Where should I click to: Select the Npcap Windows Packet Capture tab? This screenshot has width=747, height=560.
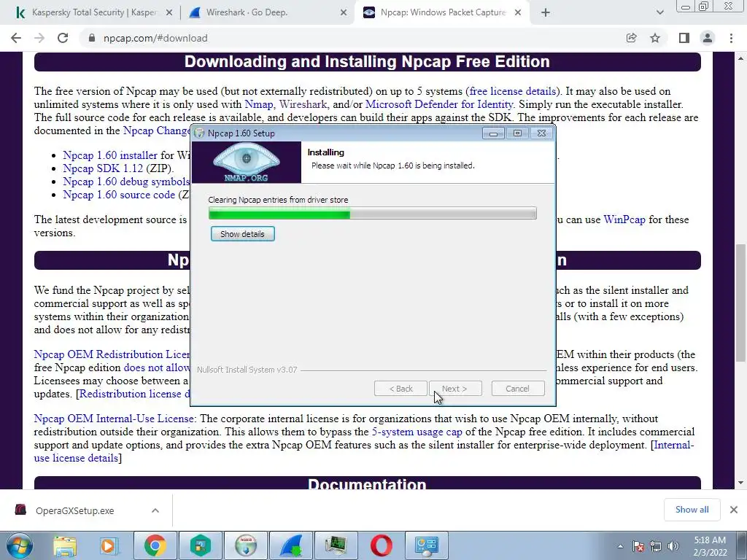443,12
